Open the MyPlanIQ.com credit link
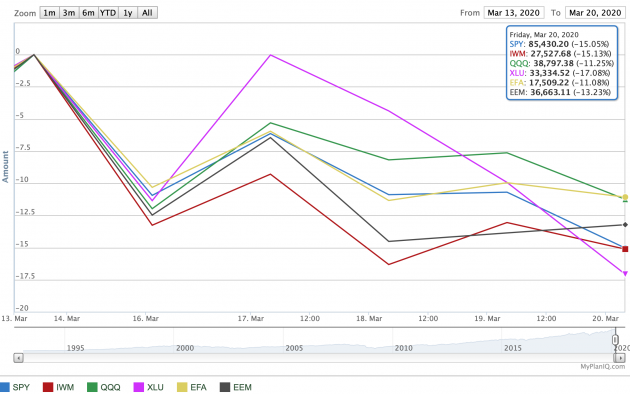This screenshot has height=394, width=630. coord(603,366)
